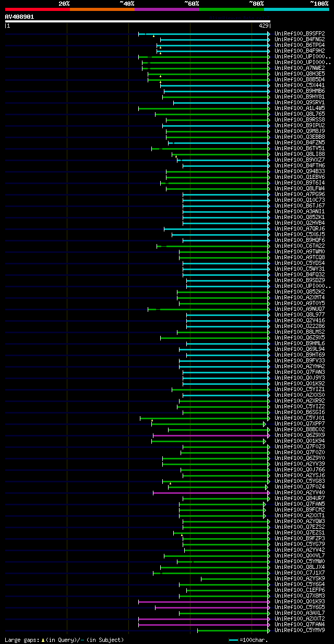The height and width of the screenshot is (644, 334).
Task: Select the UniRef100_B9HY81 label
Action: pyautogui.click(x=300, y=96)
